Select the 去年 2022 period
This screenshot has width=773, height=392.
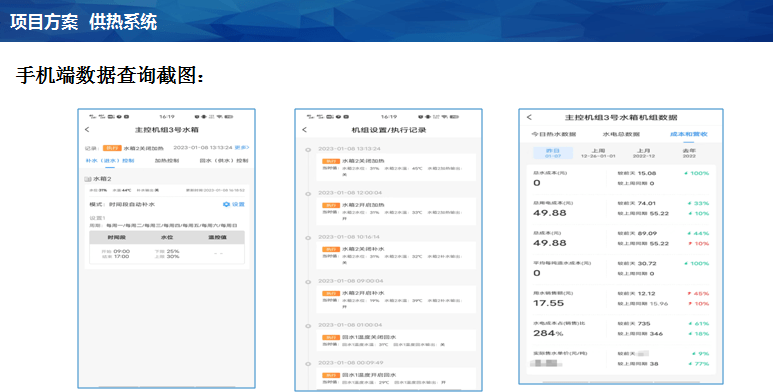pyautogui.click(x=689, y=153)
